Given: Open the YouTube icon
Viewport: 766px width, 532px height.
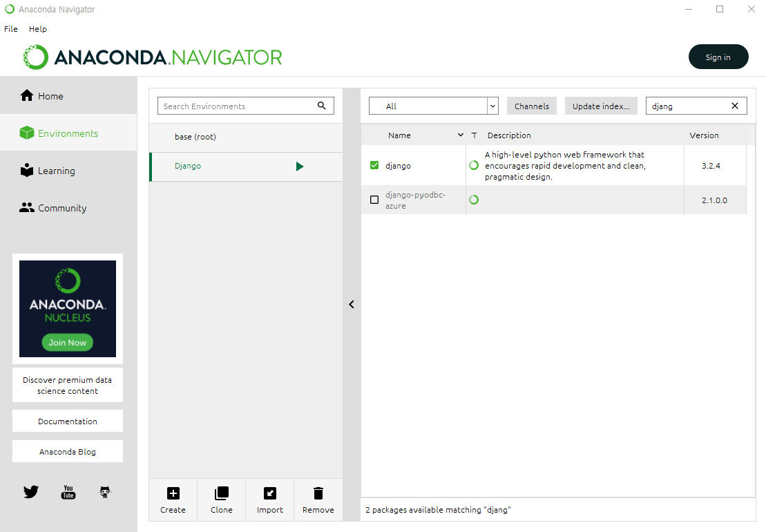Looking at the screenshot, I should click(68, 492).
